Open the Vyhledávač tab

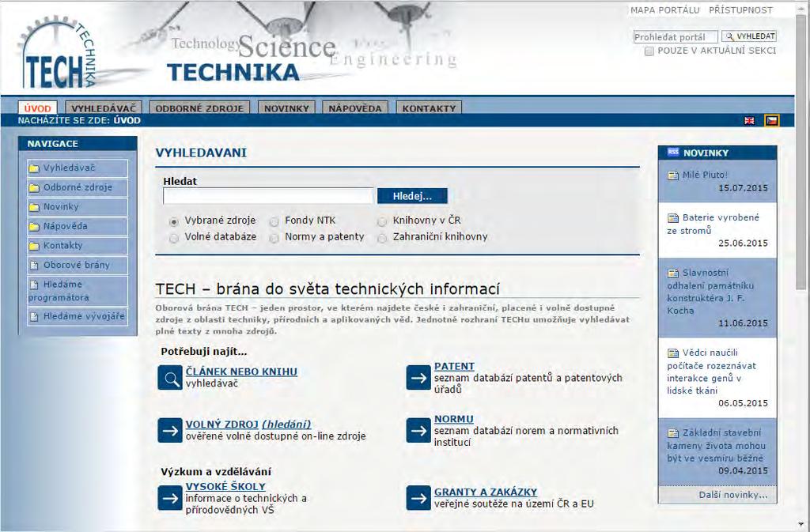(104, 108)
